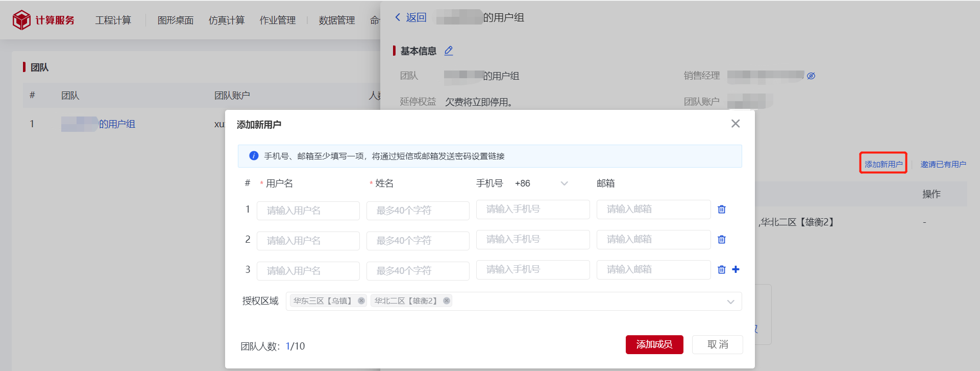Open the 工程计算 menu
Image resolution: width=980 pixels, height=371 pixels.
[113, 20]
